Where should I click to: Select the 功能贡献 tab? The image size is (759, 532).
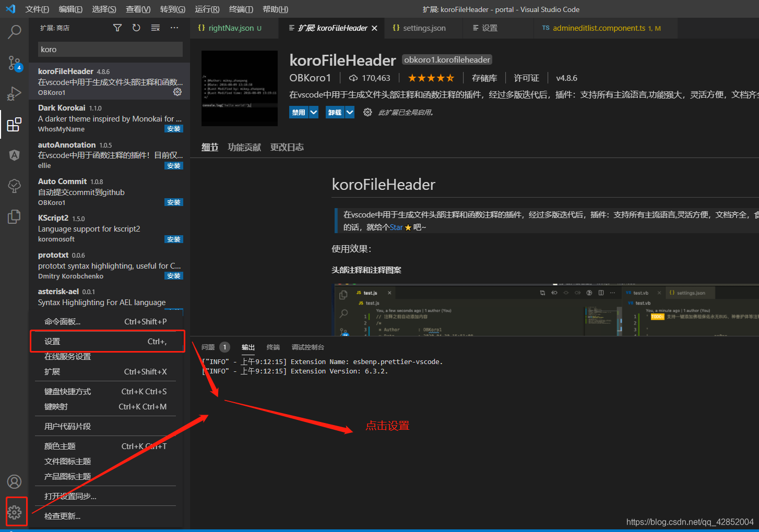(244, 148)
